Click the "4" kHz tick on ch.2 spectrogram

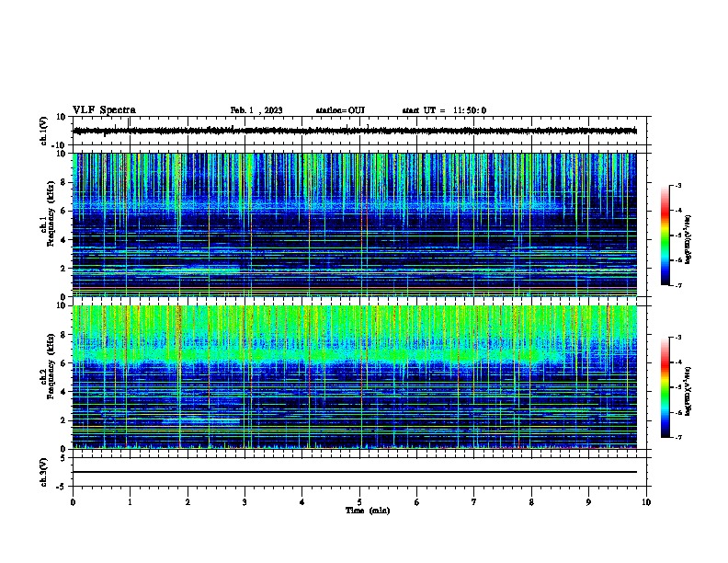63,392
